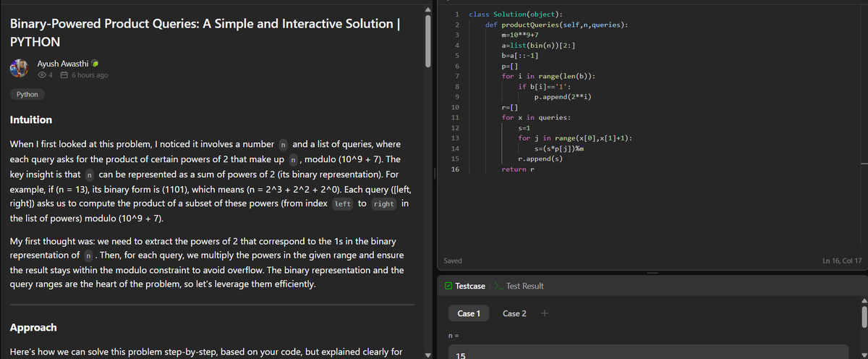Click code line 'class Solution(object):'
Viewport: 868px width, 359px height.
(517, 14)
